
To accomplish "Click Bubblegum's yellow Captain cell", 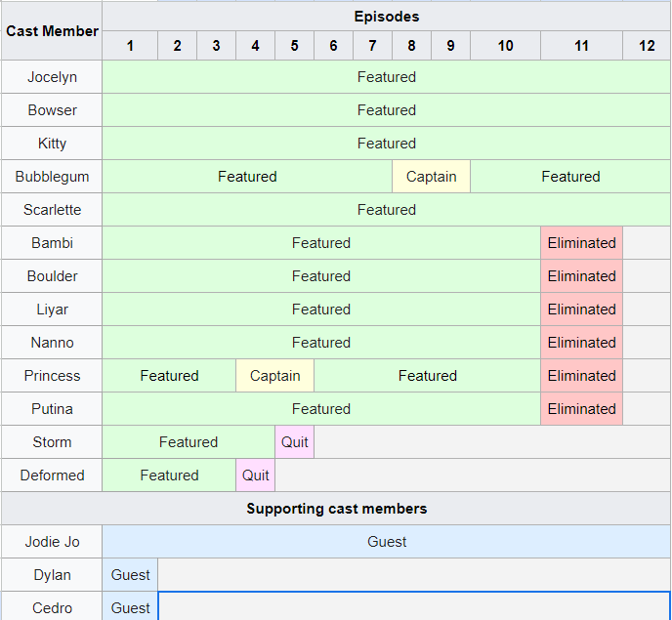I will click(x=431, y=177).
